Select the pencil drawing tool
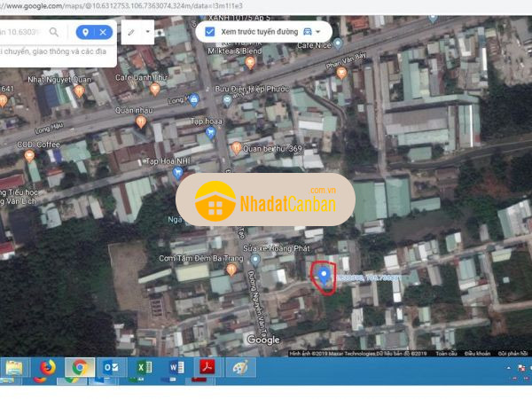532x399 pixels. coord(131,33)
